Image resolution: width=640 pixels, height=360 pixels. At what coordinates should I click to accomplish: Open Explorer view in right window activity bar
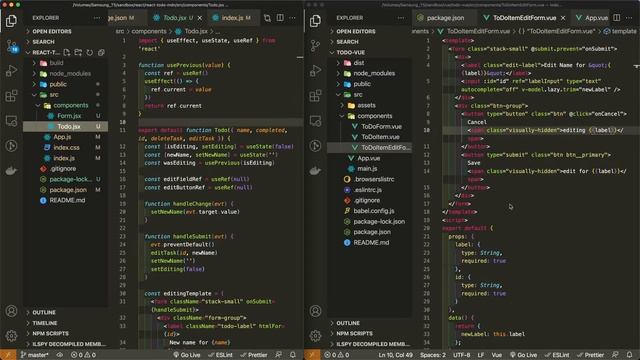[x=315, y=21]
